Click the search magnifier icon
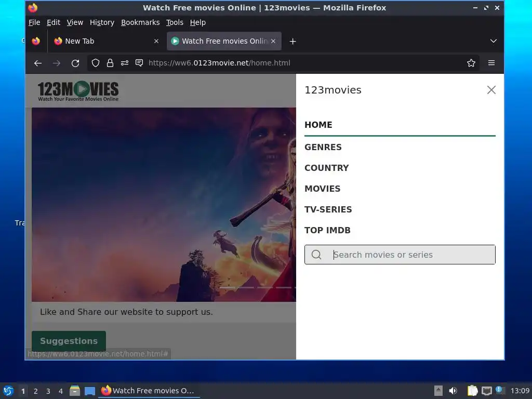532x399 pixels. (x=316, y=255)
